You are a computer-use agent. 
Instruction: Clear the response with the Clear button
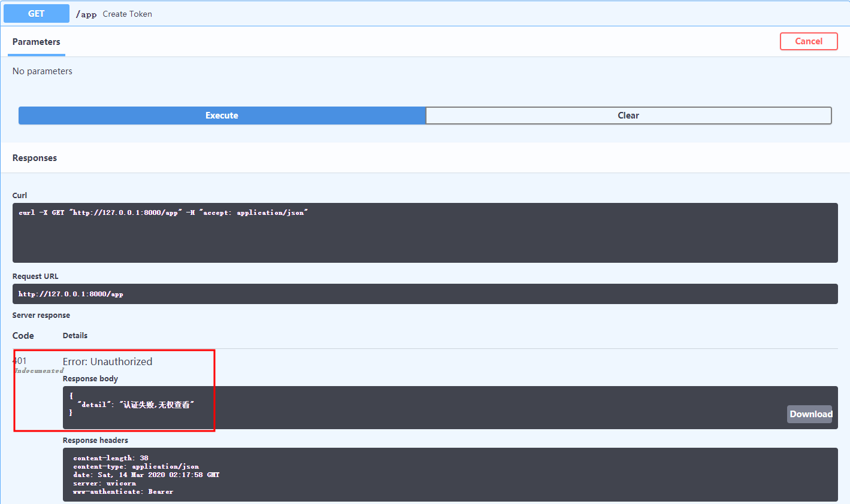(628, 116)
